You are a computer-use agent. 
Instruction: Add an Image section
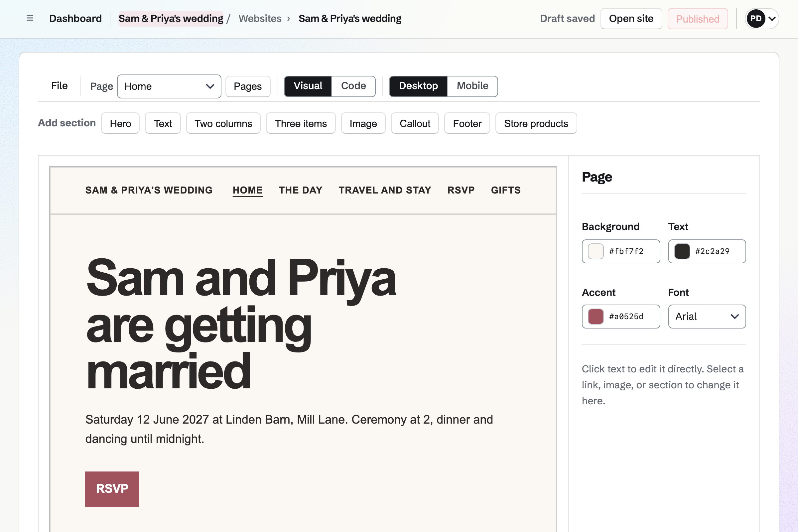click(x=363, y=123)
